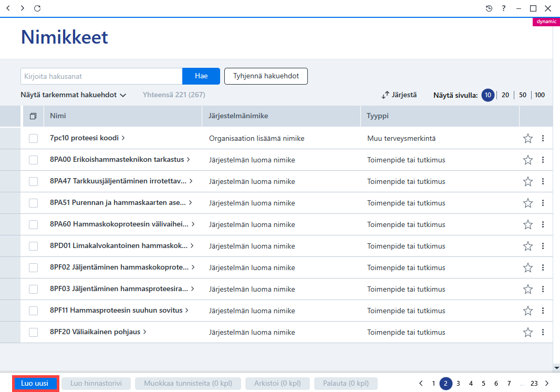Click the Luo uusi button
The image size is (560, 392).
coord(35,384)
